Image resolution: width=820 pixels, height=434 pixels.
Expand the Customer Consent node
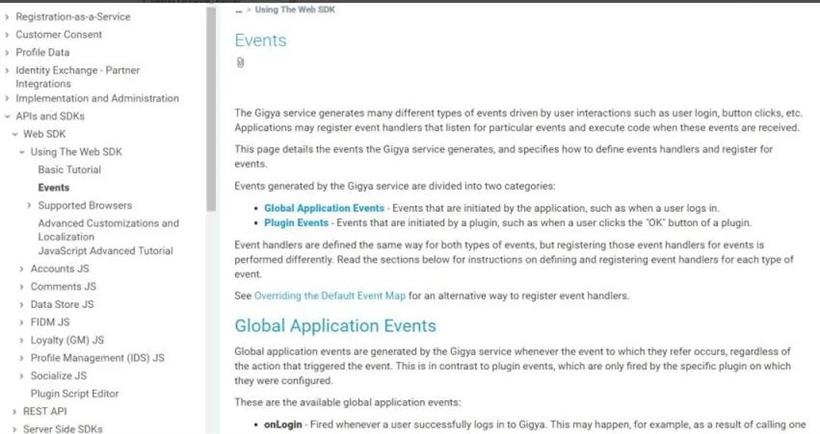[x=7, y=35]
